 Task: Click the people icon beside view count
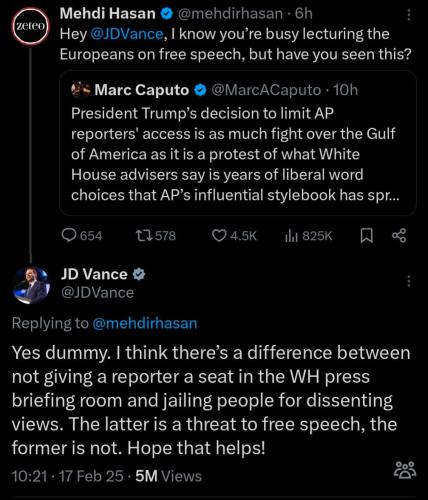405,470
